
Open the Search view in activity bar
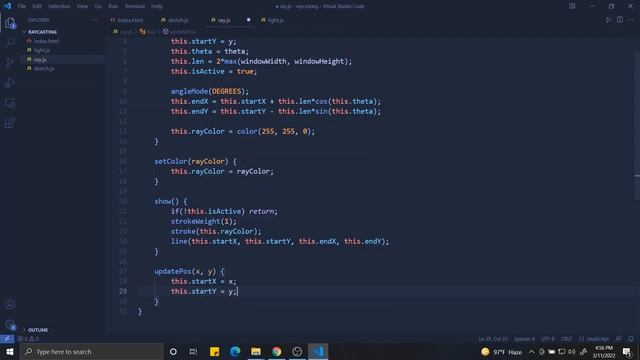[x=10, y=42]
